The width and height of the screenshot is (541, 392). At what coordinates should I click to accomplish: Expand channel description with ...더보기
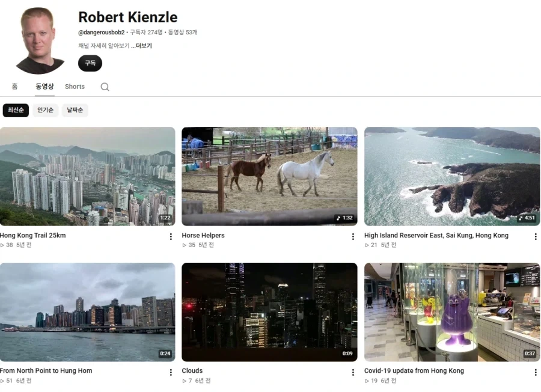tap(141, 46)
